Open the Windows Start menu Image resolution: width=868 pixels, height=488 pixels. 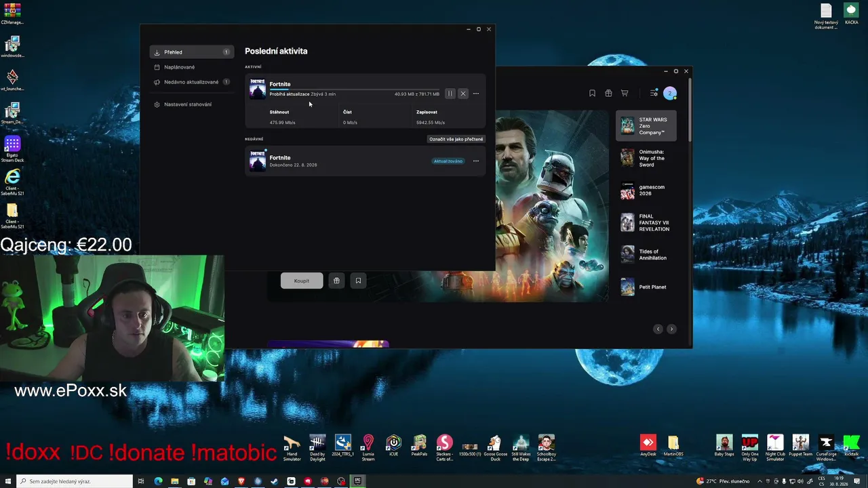pyautogui.click(x=8, y=481)
